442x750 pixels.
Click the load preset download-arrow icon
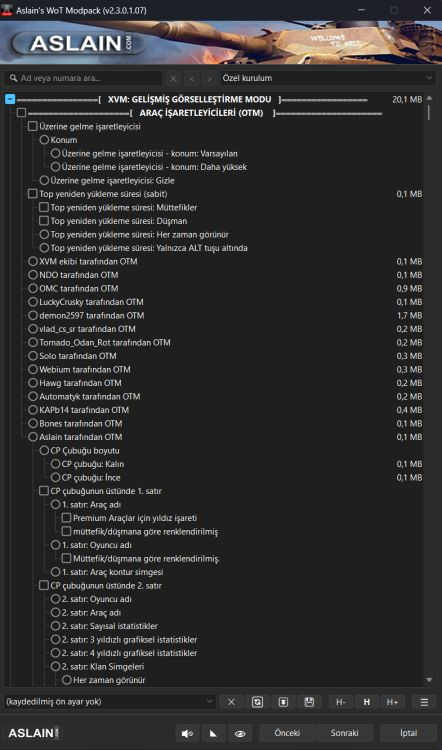[x=284, y=702]
